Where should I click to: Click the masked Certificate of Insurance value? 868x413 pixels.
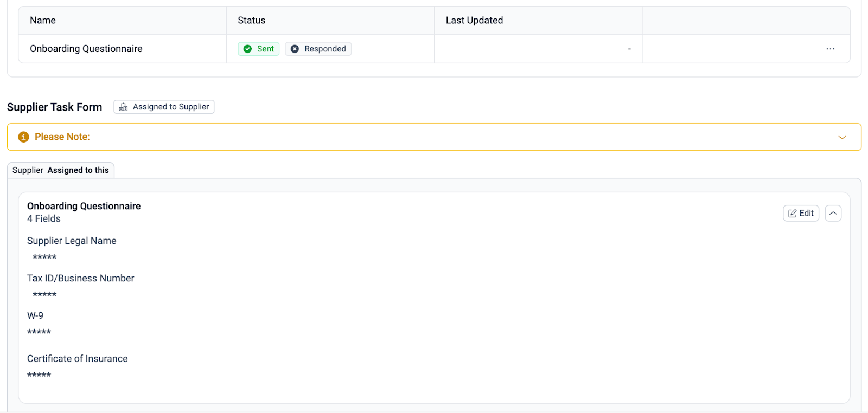point(39,375)
